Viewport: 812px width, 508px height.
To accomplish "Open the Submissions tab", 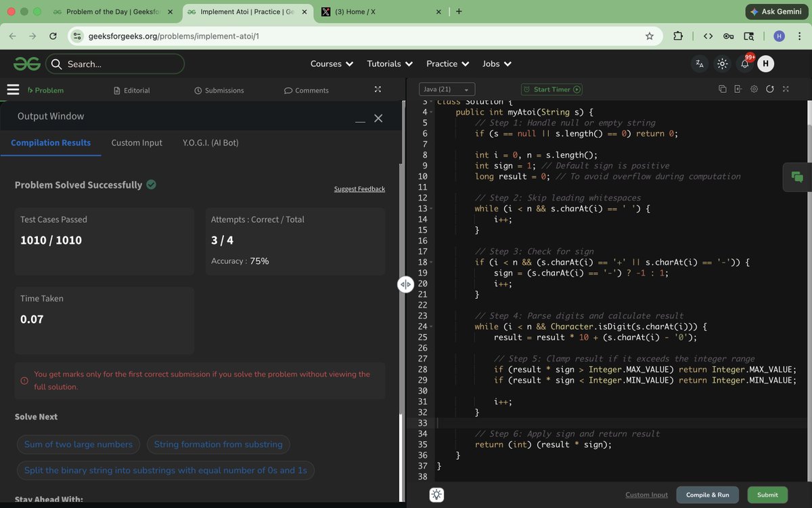I will [219, 90].
